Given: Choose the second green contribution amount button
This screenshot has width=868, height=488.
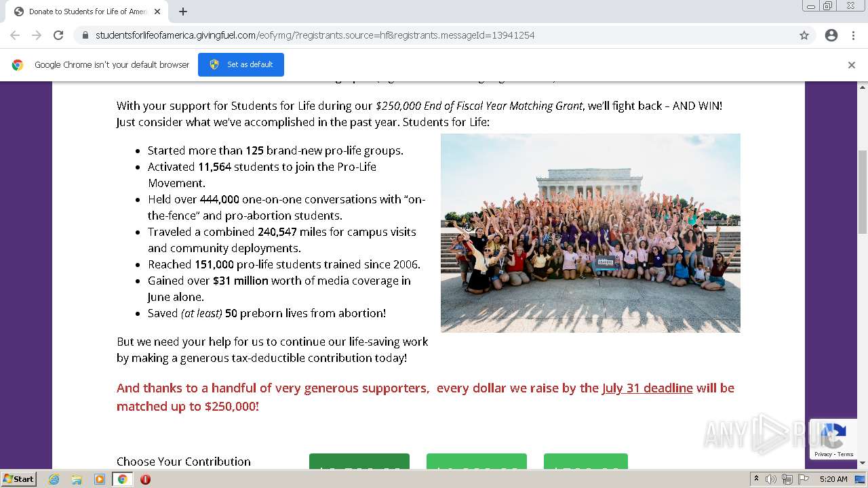Looking at the screenshot, I should pos(477,461).
